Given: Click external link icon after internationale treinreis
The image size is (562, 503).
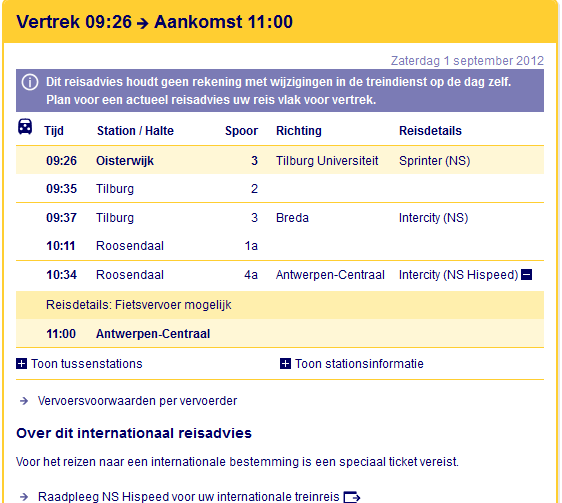Looking at the screenshot, I should (x=352, y=497).
